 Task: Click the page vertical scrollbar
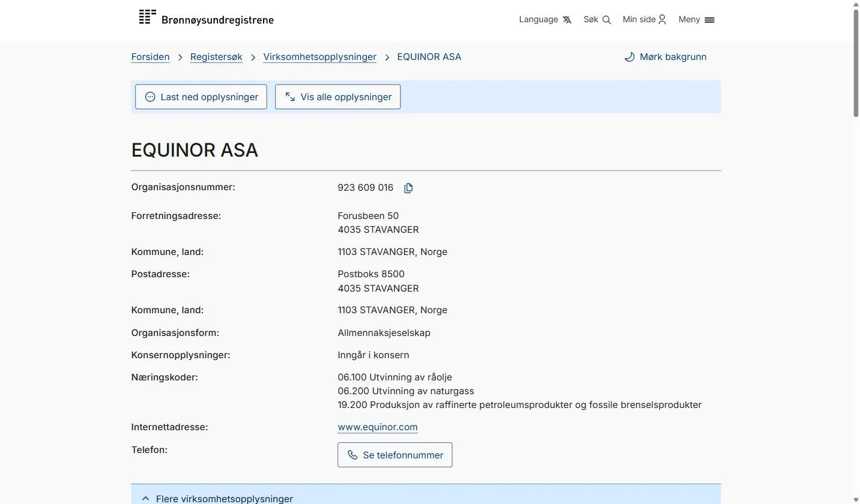[856, 63]
